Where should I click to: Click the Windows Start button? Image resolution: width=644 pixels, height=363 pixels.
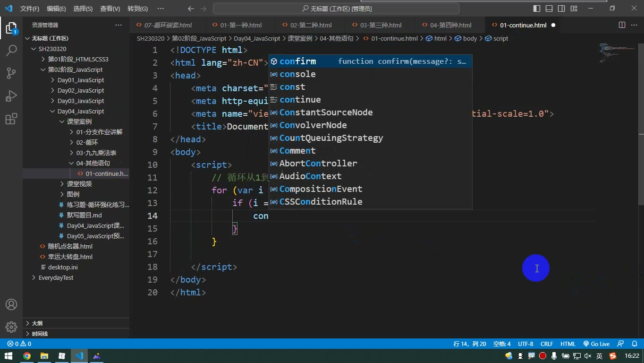[x=8, y=356]
